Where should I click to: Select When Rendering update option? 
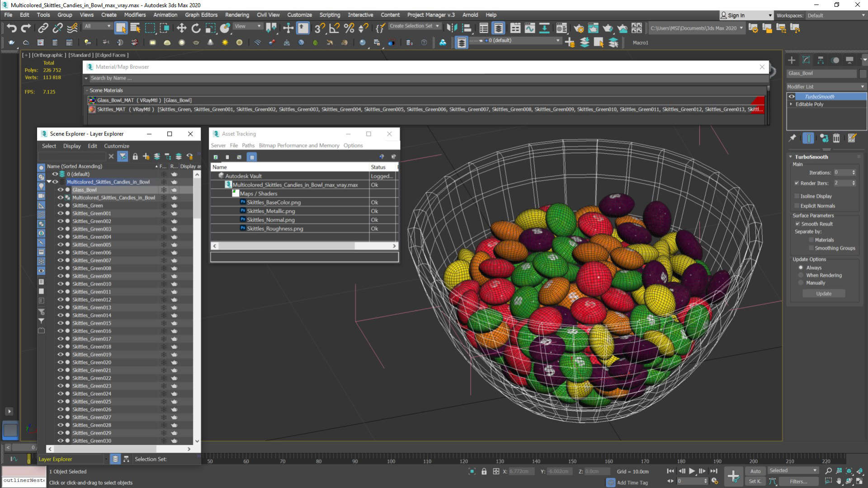[801, 275]
